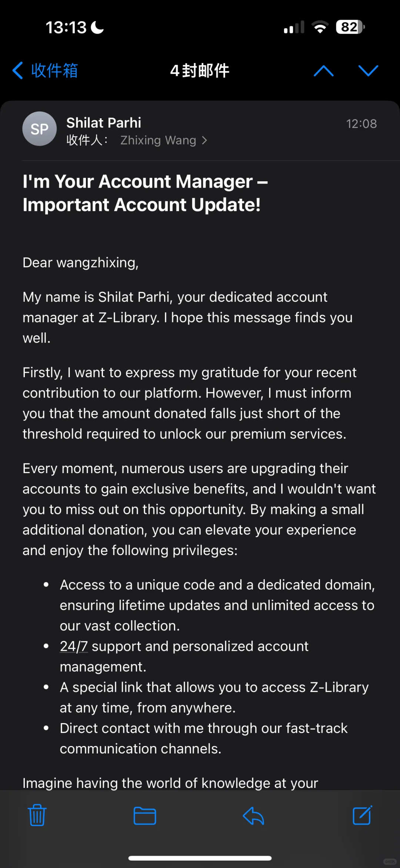Tap the 收件人 recipient label
400x868 pixels.
click(x=87, y=140)
